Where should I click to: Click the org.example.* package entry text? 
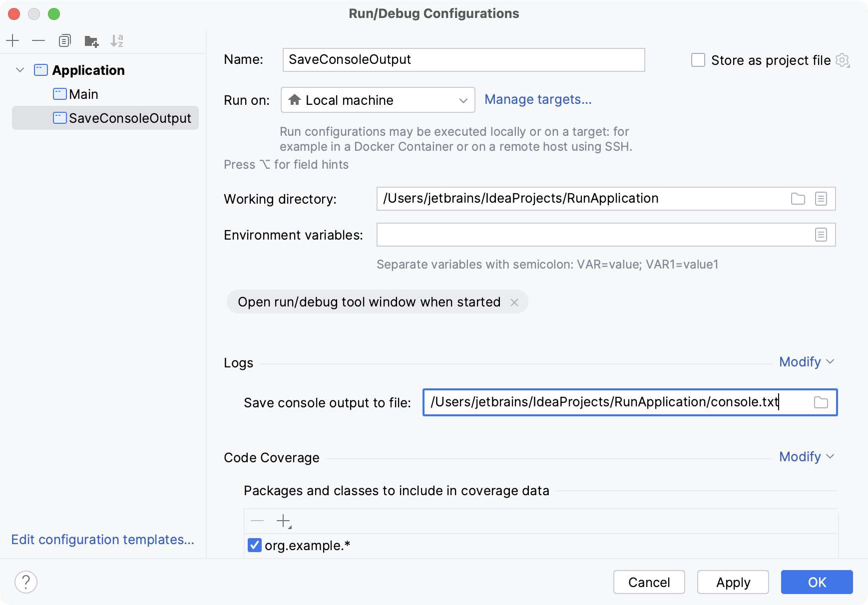(x=307, y=546)
